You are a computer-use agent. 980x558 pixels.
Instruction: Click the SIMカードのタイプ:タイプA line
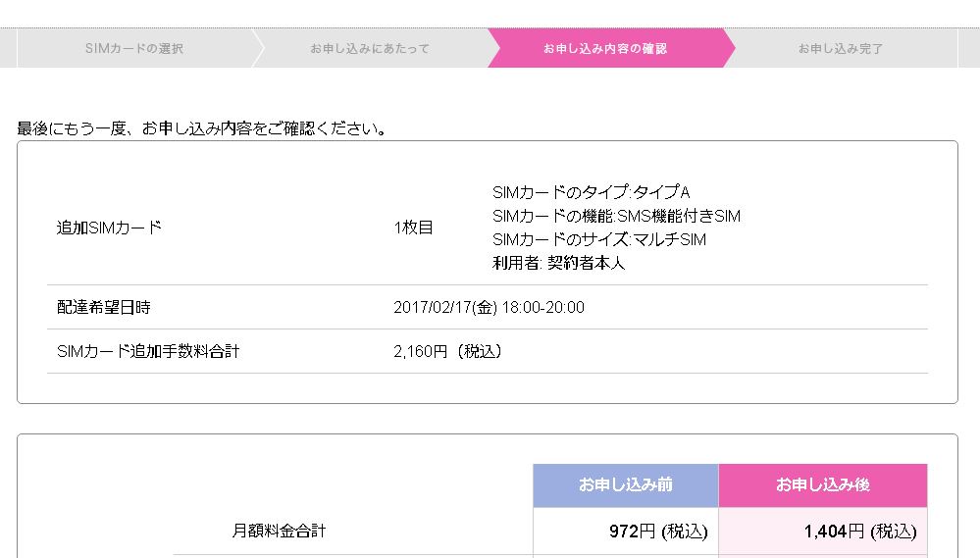pos(592,192)
